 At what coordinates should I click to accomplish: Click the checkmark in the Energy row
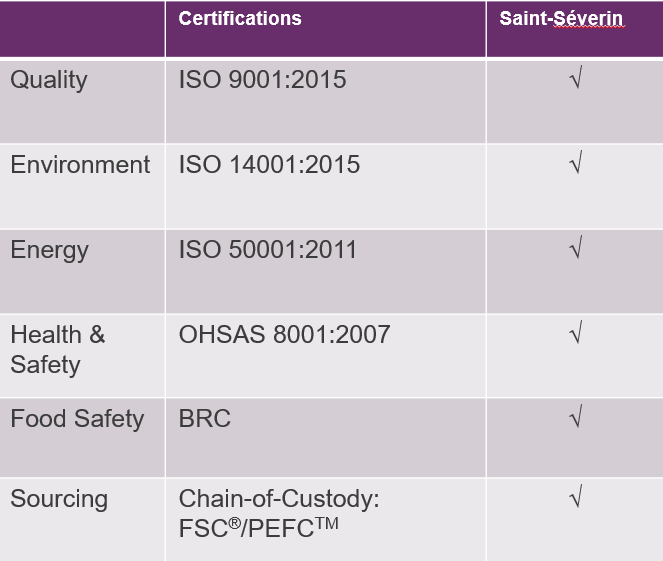coord(576,247)
